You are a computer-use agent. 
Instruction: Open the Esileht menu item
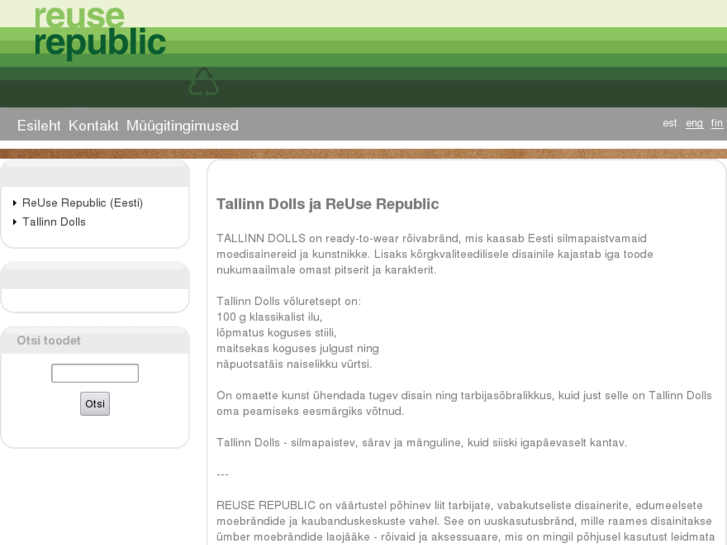click(x=39, y=125)
